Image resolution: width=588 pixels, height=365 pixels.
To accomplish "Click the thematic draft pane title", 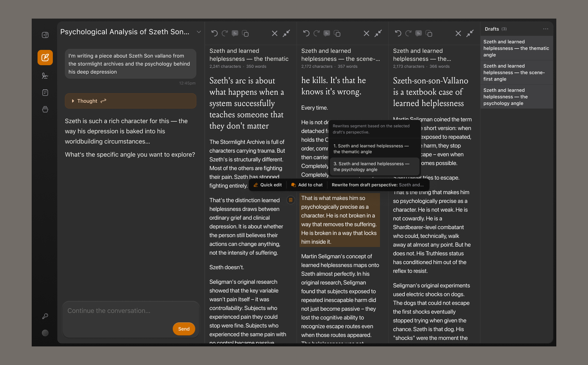I will (249, 55).
